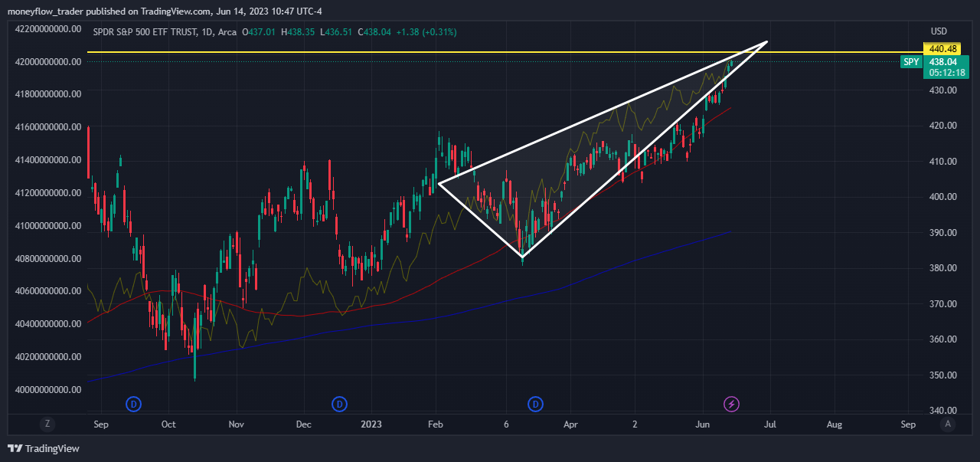Click the Jun label on the time axis
The width and height of the screenshot is (980, 462).
tap(703, 424)
